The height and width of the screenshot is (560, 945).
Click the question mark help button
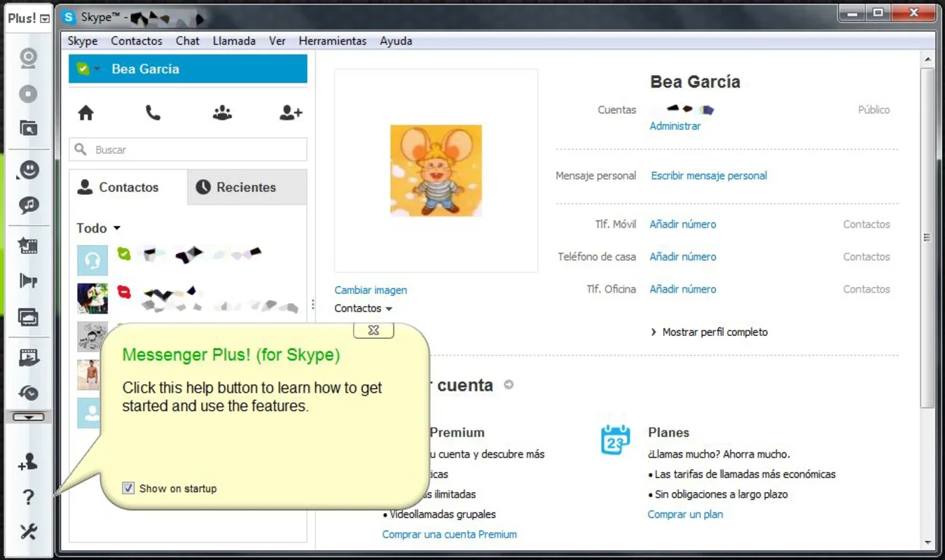point(28,497)
